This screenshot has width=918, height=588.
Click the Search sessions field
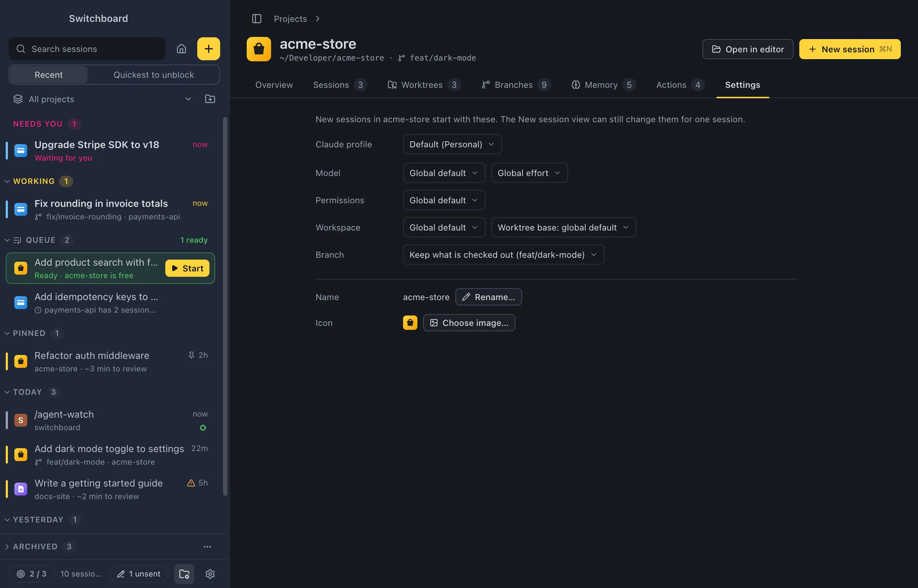(87, 49)
